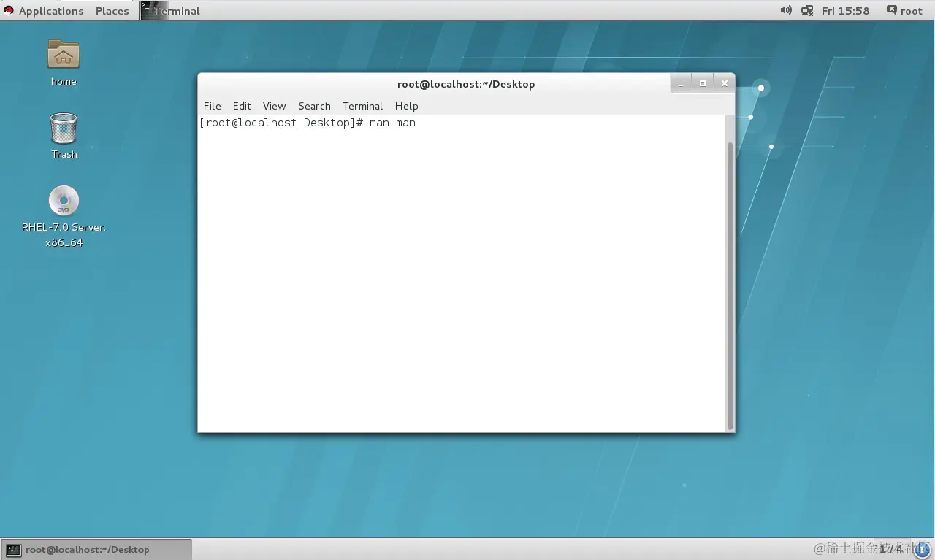Mount the RHEL-7.0 Server x86_64 disc icon

pyautogui.click(x=64, y=201)
